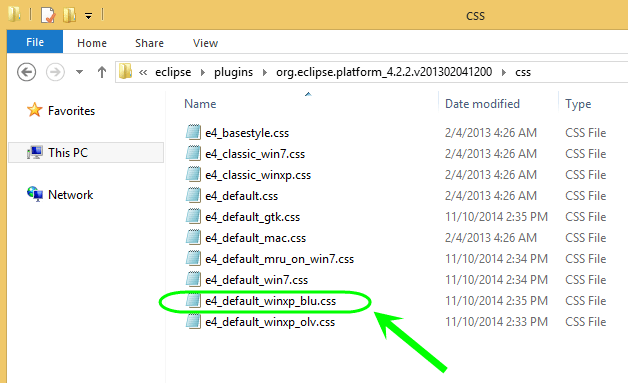Open the recent locations dropdown arrow
Image resolution: width=628 pixels, height=383 pixels.
79,72
